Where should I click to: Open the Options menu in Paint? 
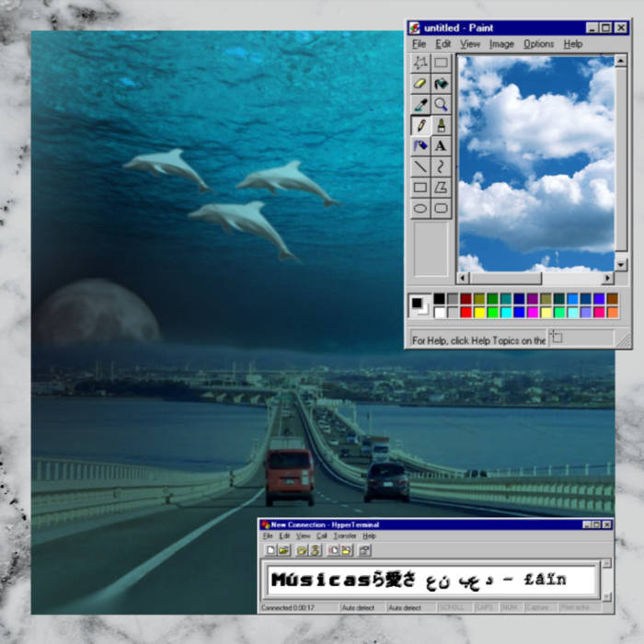tap(538, 44)
